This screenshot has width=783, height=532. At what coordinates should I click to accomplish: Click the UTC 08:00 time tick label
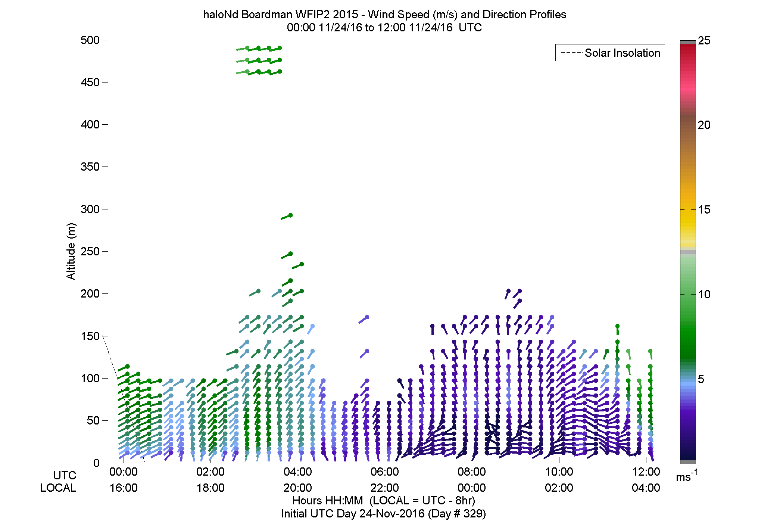click(x=472, y=472)
